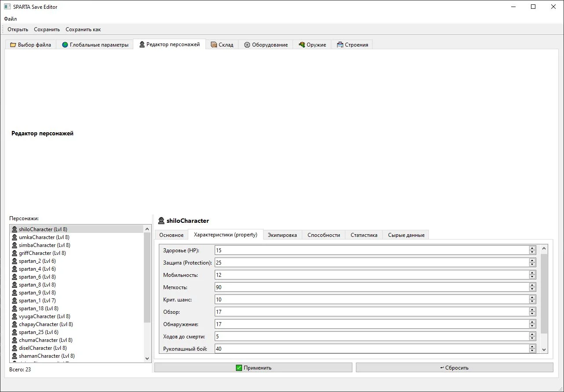Select spartan_8 (Lvl 8) in the list

click(77, 284)
